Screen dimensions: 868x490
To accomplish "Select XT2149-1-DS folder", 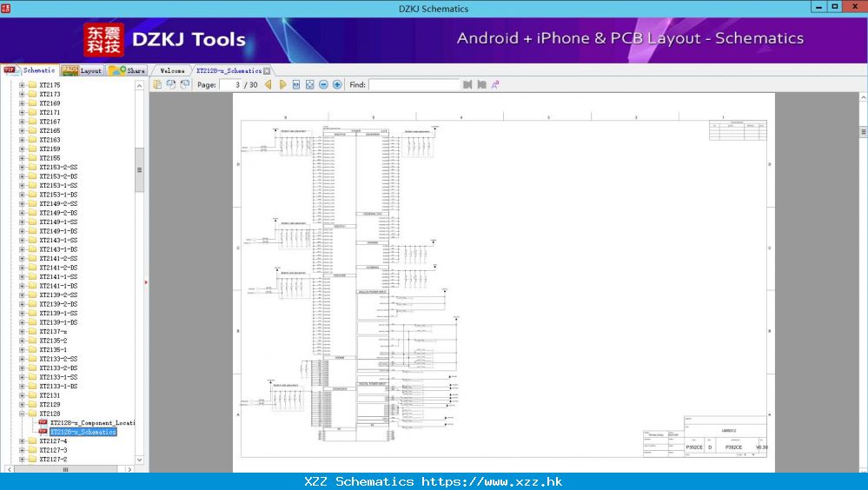I will (58, 231).
